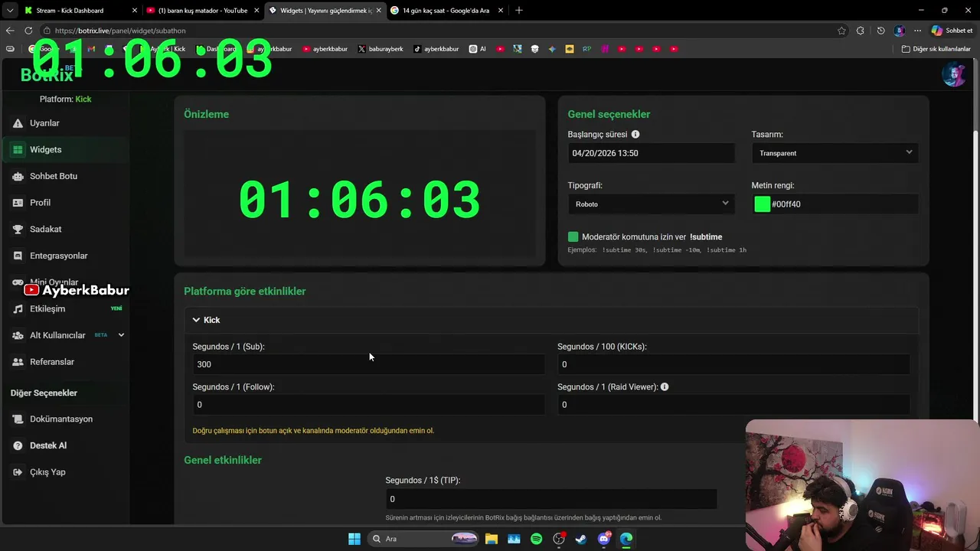This screenshot has height=551, width=980.
Task: Open Etkileşim music item
Action: tap(64, 308)
